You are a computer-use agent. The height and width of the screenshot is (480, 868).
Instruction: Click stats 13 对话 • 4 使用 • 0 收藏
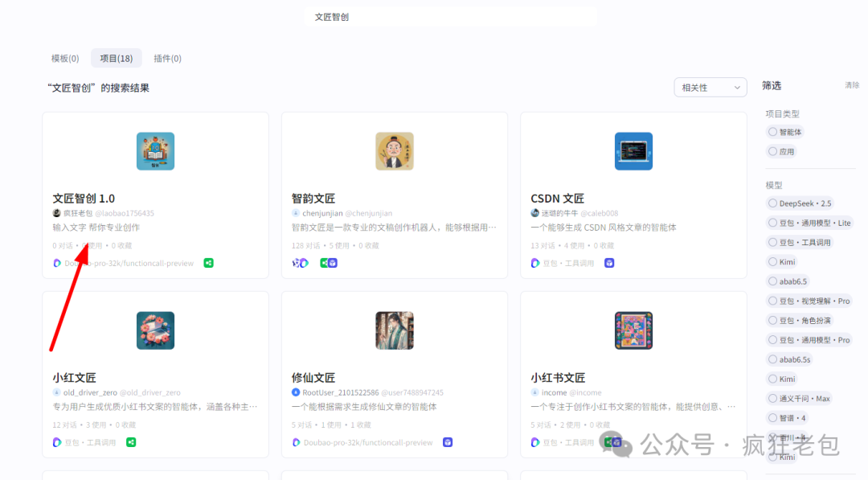pyautogui.click(x=572, y=245)
